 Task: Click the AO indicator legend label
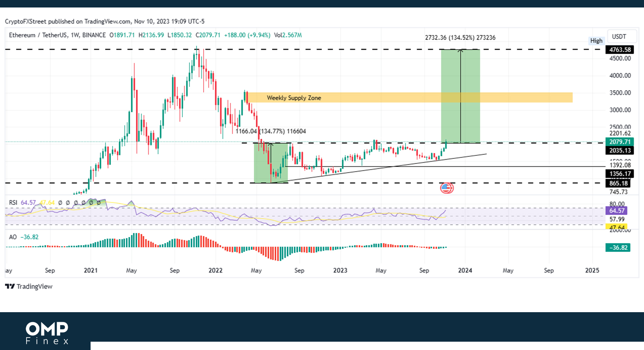(13, 237)
